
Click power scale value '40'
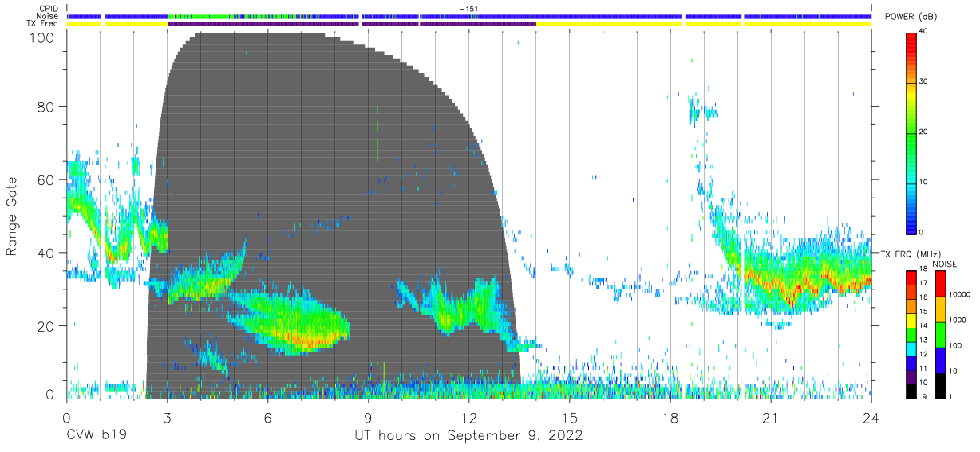(x=925, y=32)
